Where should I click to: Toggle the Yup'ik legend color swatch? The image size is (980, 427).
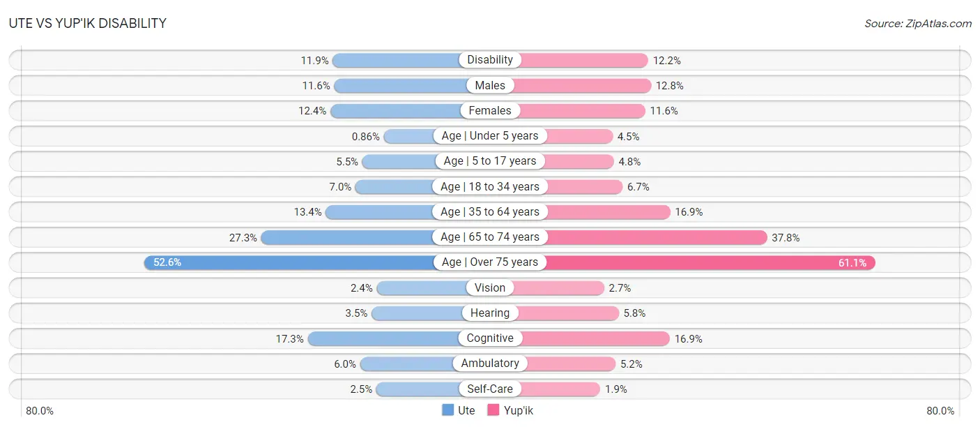point(493,410)
